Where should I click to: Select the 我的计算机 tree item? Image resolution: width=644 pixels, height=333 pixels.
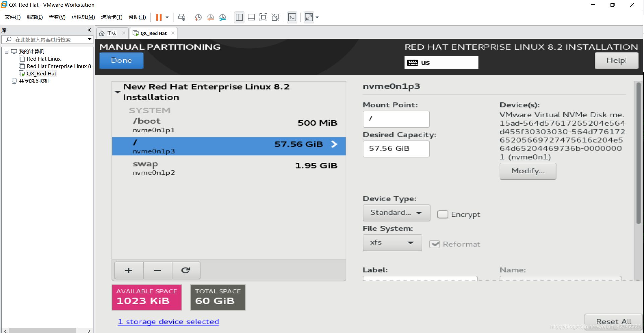(31, 51)
